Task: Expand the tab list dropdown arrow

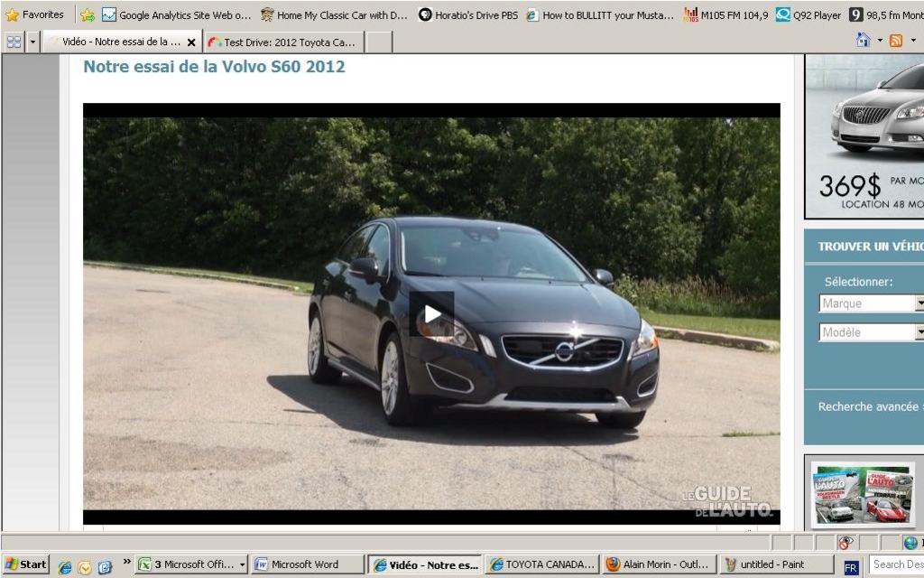Action: 32,42
